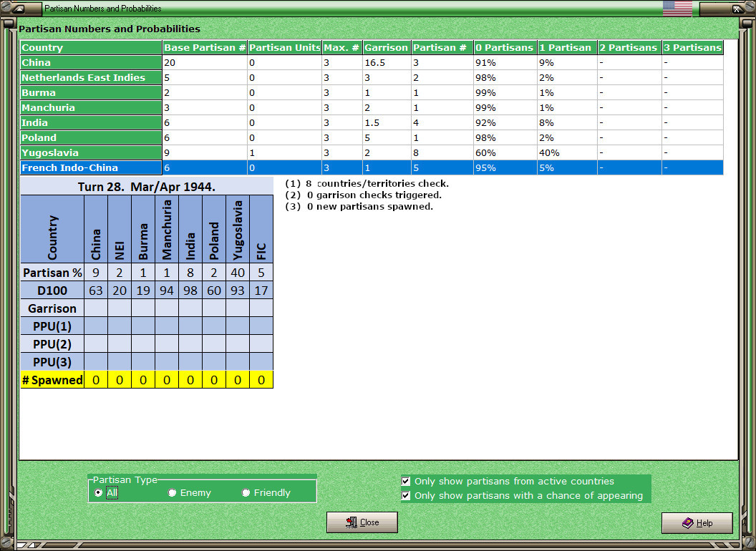Select the Netherlands East Indies row
This screenshot has height=551, width=756.
(372, 77)
